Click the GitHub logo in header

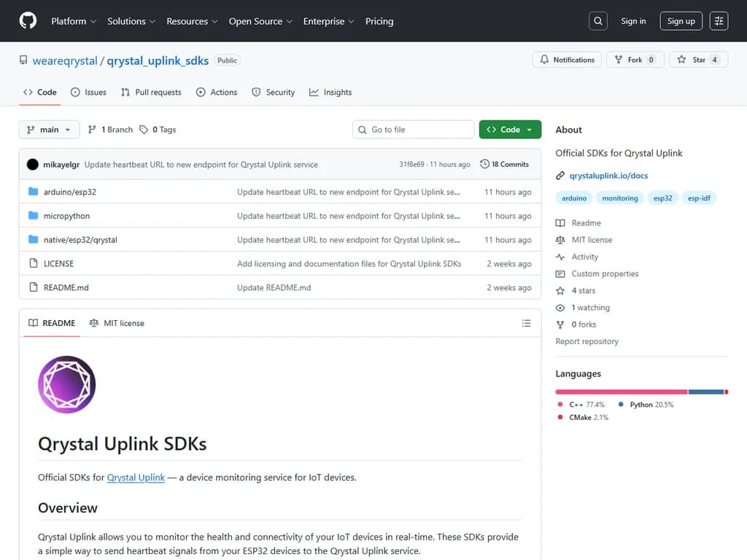tap(28, 21)
